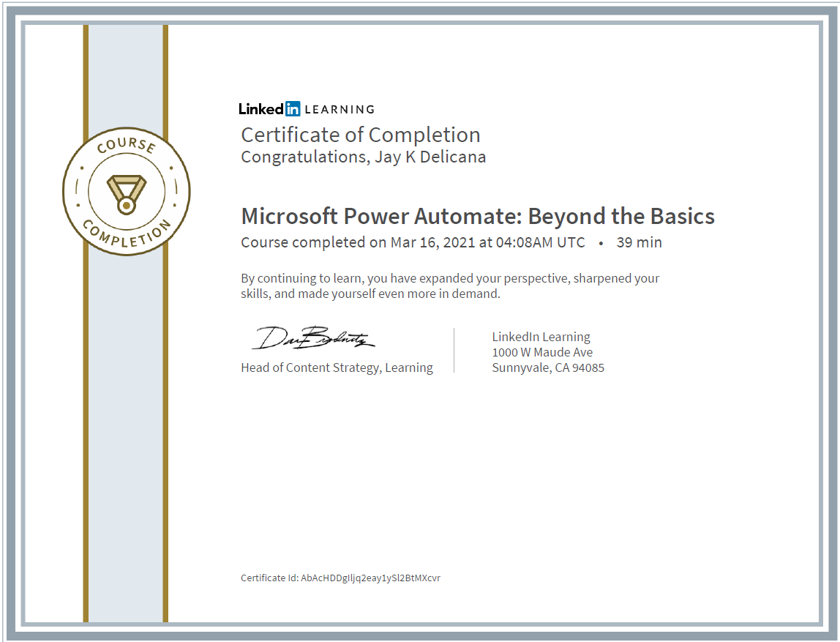Click the 'Linked' wordmark text
Screen dimensions: 840x642
[x=261, y=109]
